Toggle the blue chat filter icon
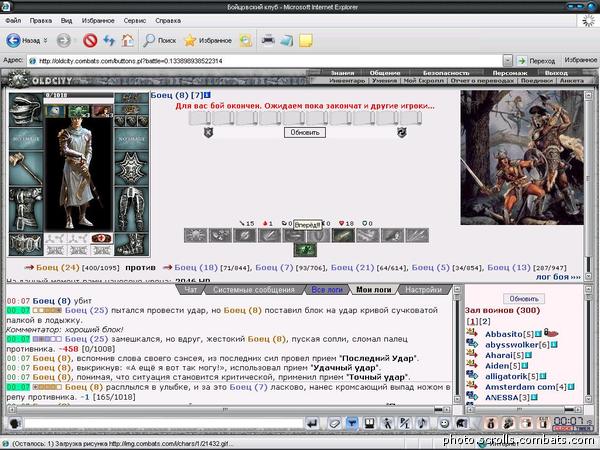The image size is (600, 450). click(352, 423)
